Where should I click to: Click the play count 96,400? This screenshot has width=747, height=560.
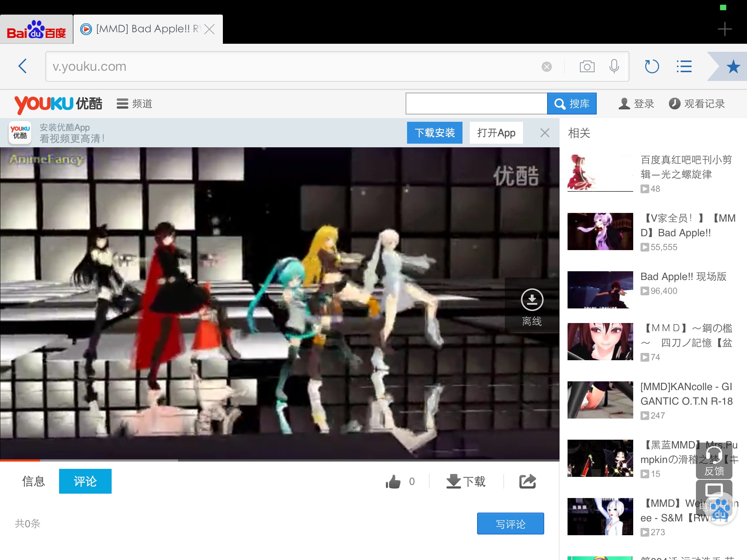click(663, 291)
